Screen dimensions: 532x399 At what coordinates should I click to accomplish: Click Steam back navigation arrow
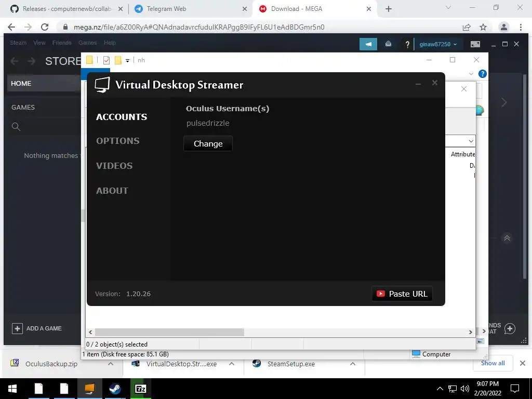tap(15, 61)
